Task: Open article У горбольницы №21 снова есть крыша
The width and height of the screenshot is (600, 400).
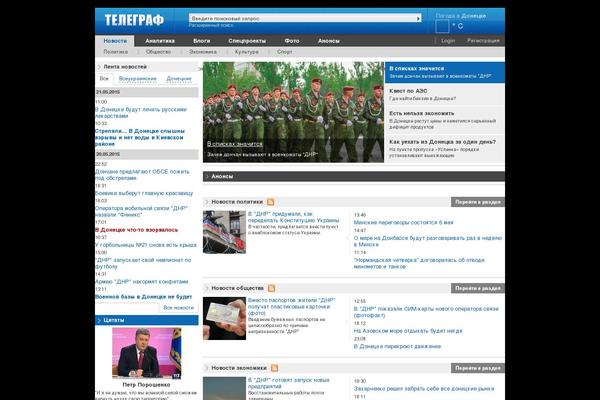Action: click(146, 245)
